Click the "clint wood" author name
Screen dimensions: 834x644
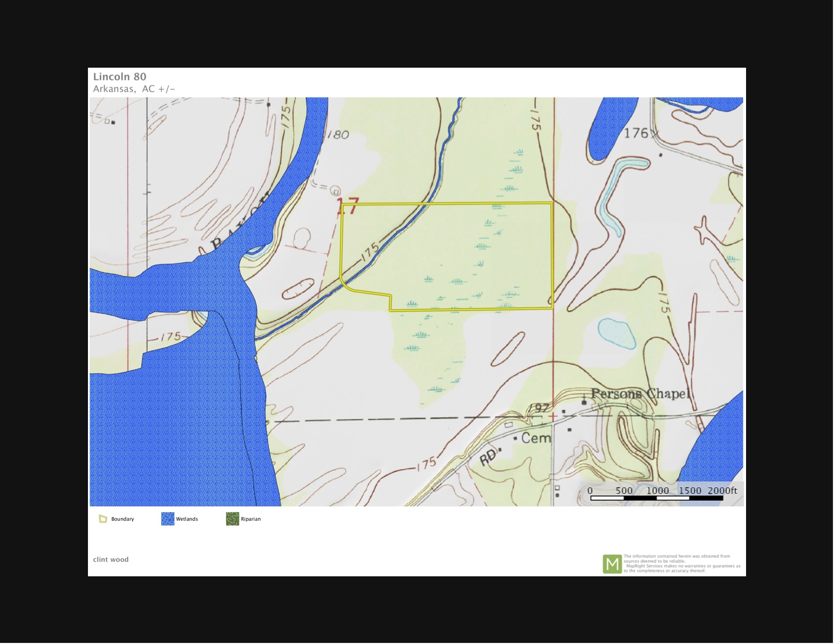point(111,559)
